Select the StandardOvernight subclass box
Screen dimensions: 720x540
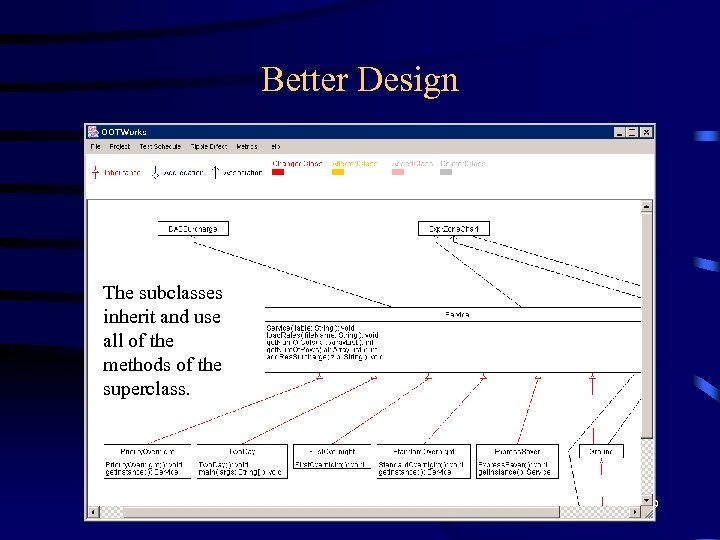(x=424, y=461)
